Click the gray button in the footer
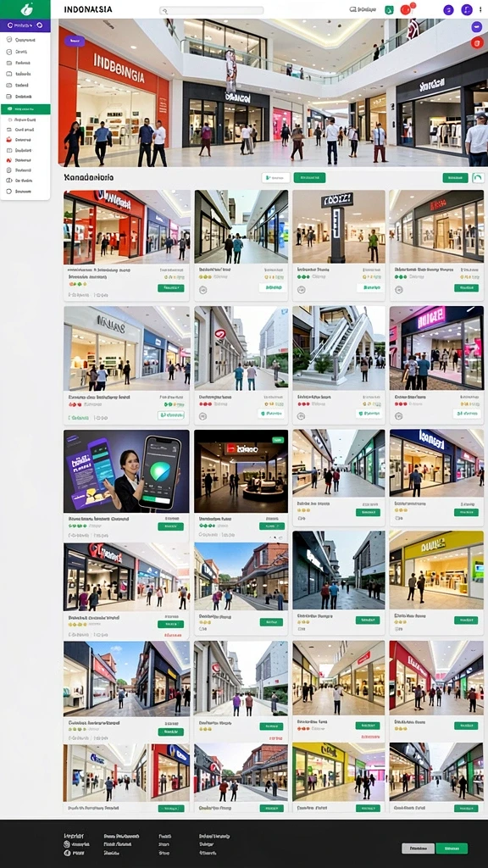Screen dimensions: 488x868 click(x=419, y=848)
